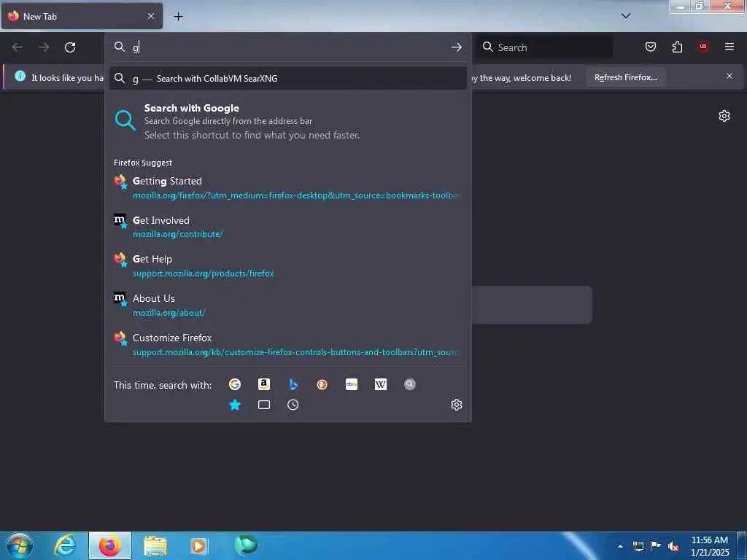Search history using the clock icon
747x560 pixels.
(x=293, y=405)
